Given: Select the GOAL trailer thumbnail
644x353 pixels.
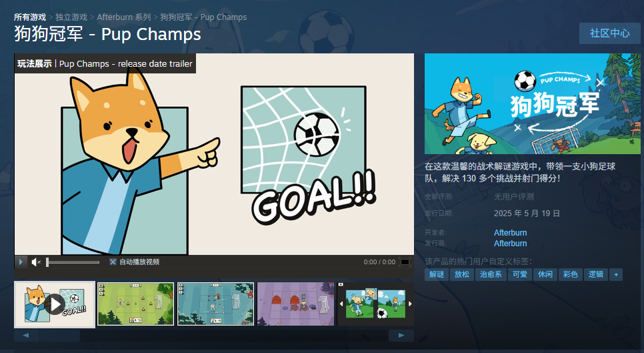Looking at the screenshot, I should point(55,304).
